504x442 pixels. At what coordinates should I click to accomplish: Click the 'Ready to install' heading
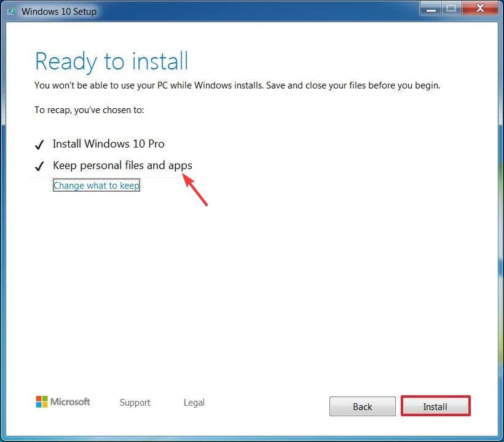click(111, 61)
